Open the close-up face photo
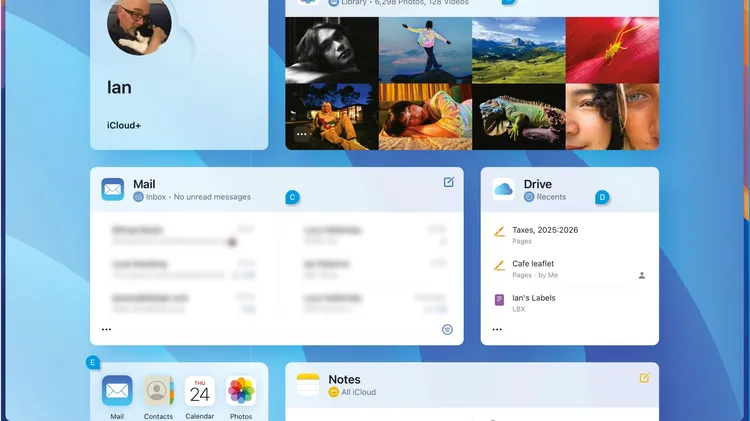 click(x=612, y=117)
